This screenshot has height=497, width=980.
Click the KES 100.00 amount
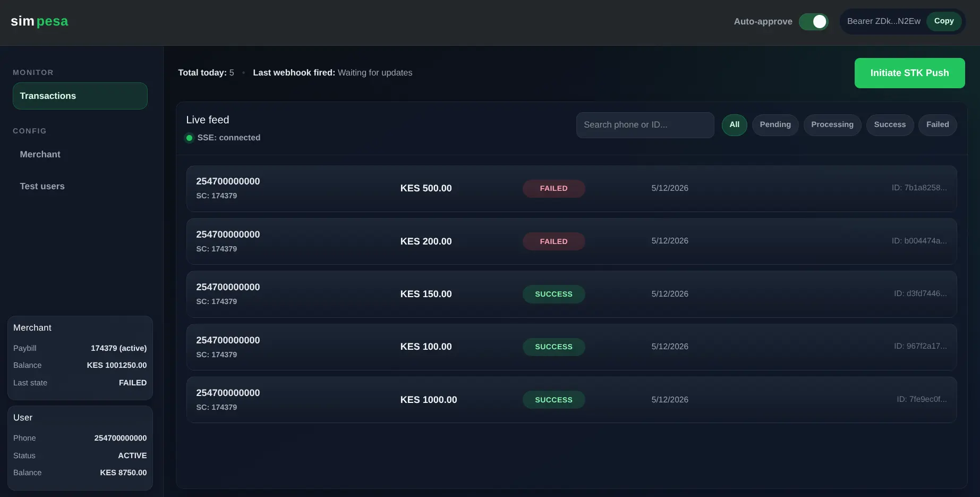coord(426,347)
